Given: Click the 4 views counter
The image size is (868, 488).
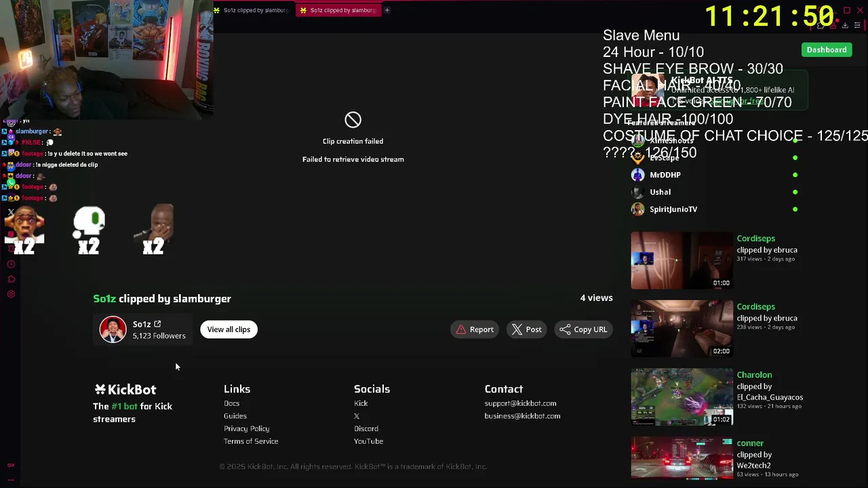Looking at the screenshot, I should point(596,298).
